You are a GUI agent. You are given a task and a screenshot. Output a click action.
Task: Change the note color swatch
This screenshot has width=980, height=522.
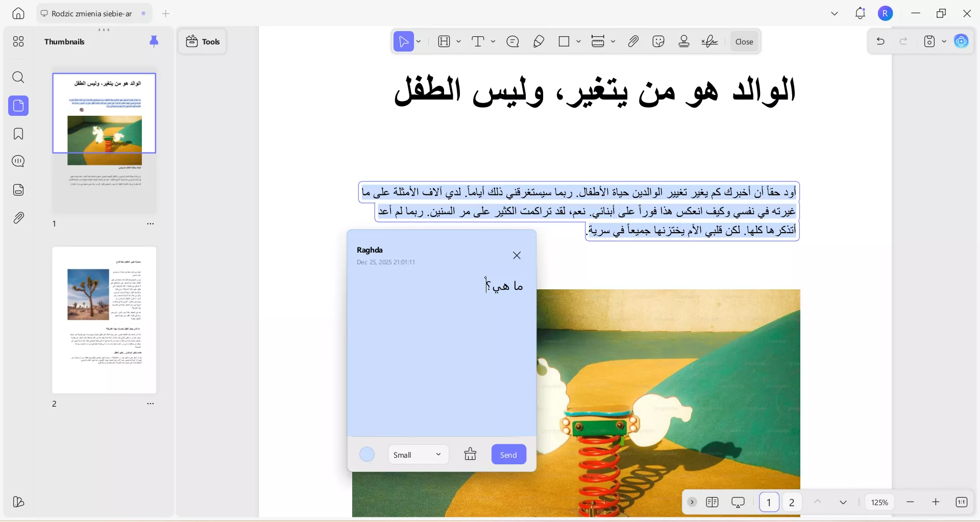click(366, 454)
